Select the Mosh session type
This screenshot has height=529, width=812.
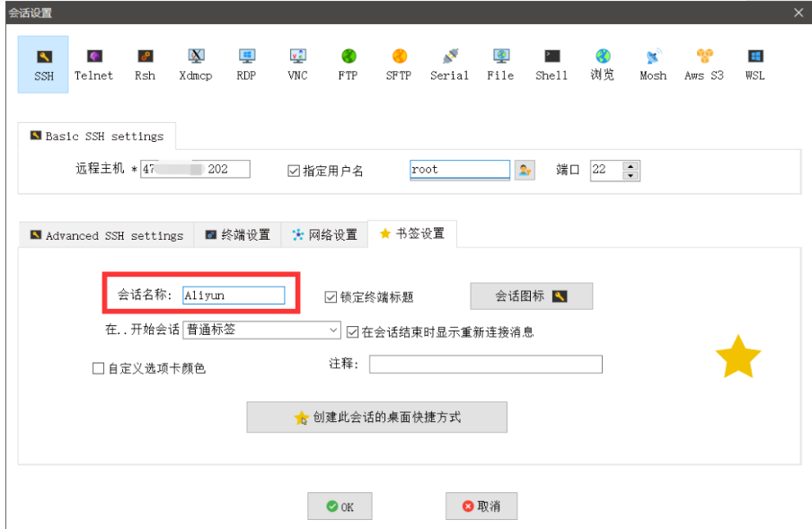(x=653, y=65)
